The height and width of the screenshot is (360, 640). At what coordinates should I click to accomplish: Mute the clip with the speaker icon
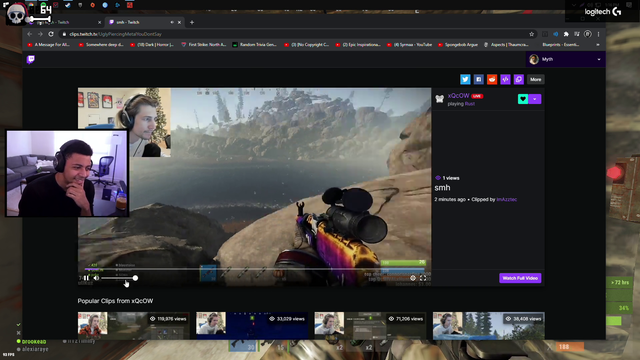pos(96,278)
